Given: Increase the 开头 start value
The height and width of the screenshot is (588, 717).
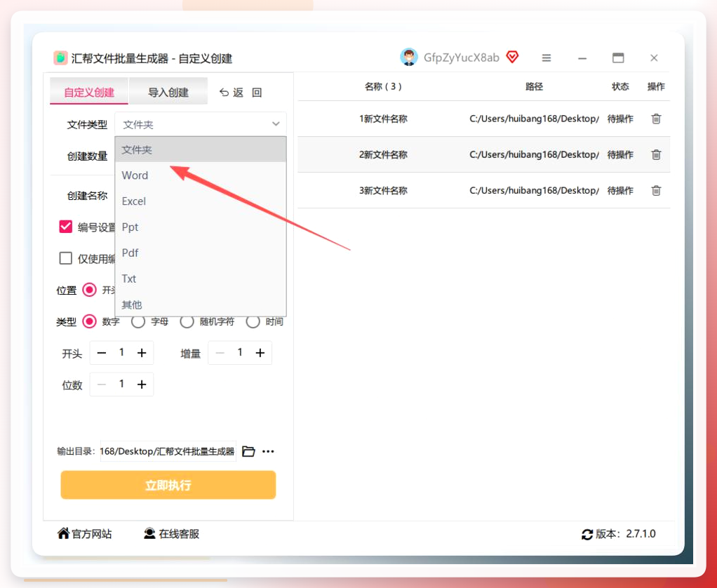Looking at the screenshot, I should point(142,352).
